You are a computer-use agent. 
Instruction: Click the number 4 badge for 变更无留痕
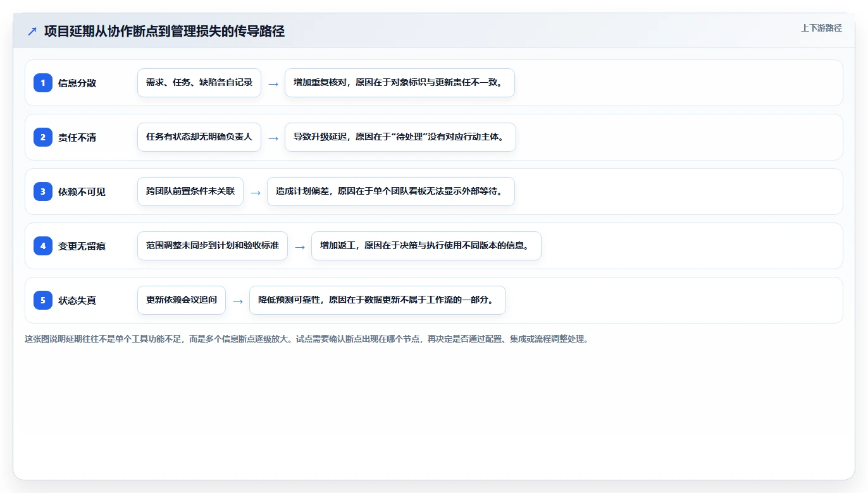tap(43, 246)
